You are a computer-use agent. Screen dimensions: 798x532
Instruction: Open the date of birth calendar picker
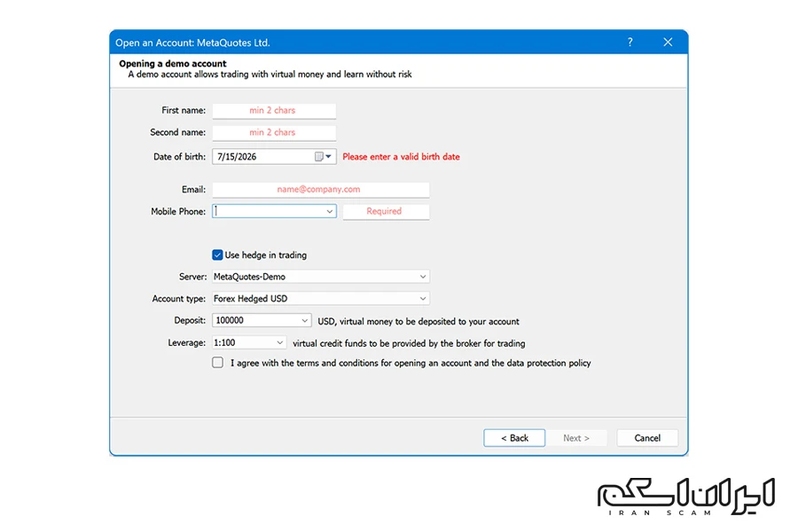point(323,157)
